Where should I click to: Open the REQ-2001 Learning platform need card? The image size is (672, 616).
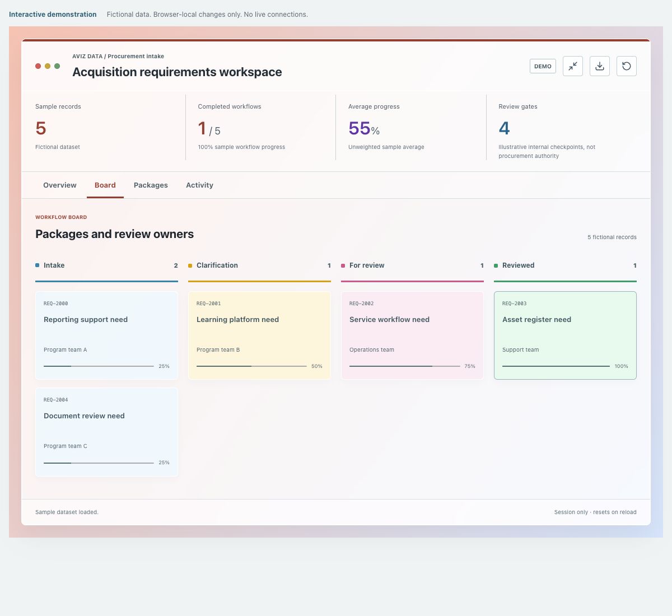point(259,335)
